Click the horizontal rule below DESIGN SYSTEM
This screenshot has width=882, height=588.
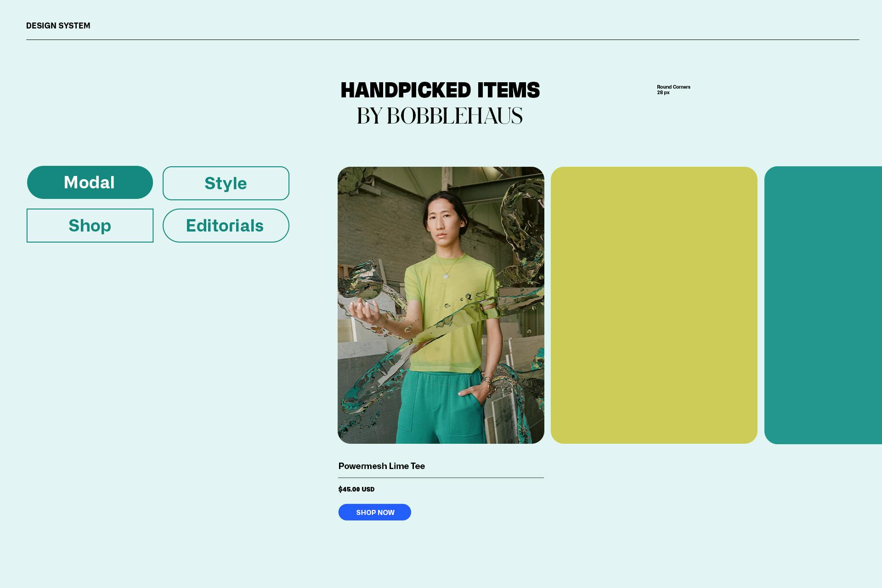coord(443,40)
